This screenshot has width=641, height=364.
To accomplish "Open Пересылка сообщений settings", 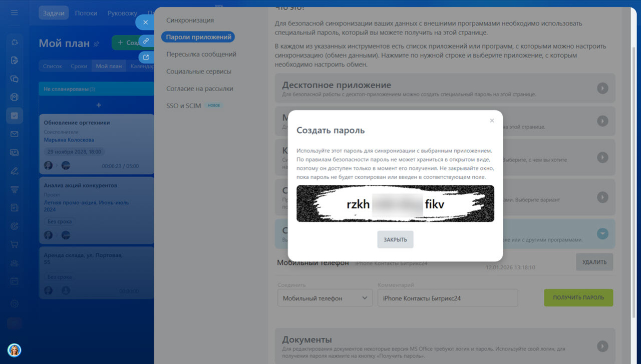I will [201, 54].
